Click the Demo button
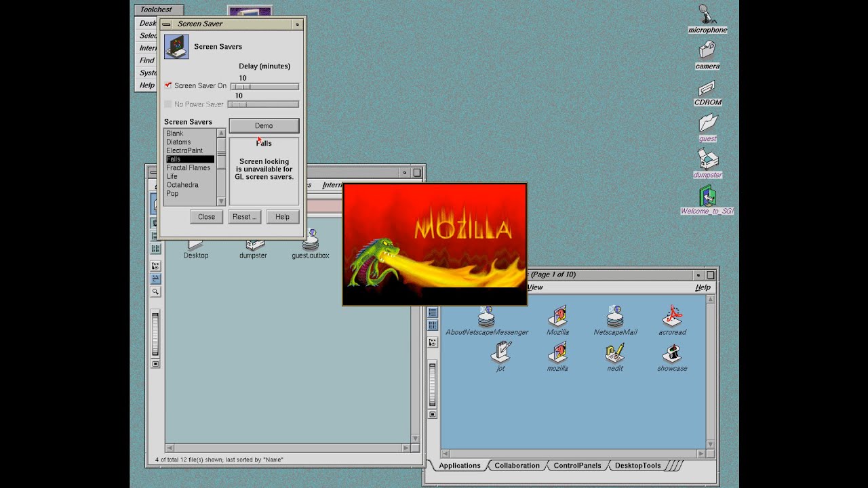This screenshot has height=488, width=868. click(264, 126)
